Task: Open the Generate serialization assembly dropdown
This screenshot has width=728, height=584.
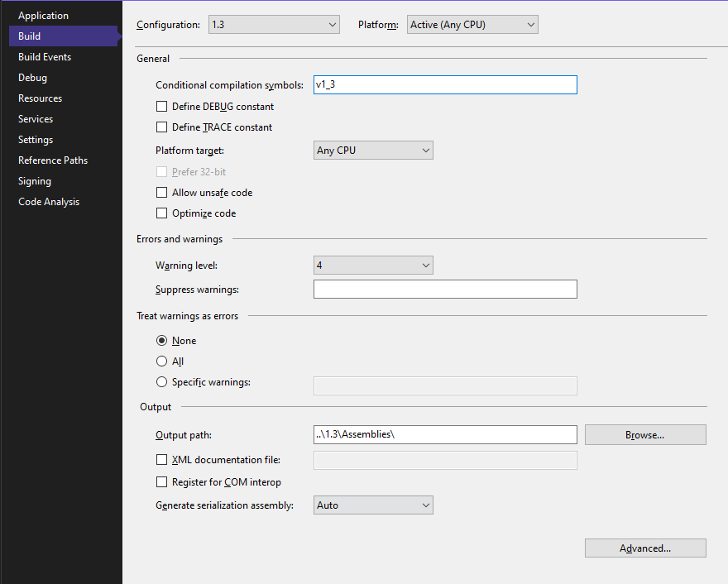Action: [372, 505]
